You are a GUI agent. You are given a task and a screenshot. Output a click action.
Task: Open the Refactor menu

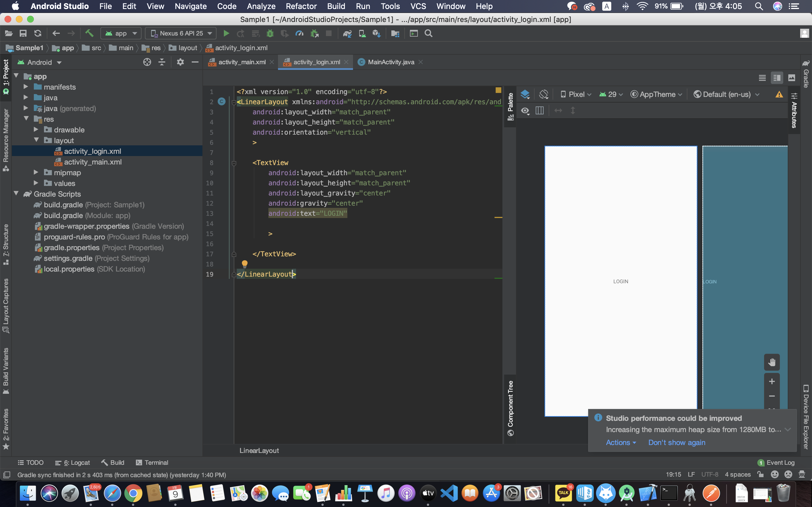[x=301, y=6]
